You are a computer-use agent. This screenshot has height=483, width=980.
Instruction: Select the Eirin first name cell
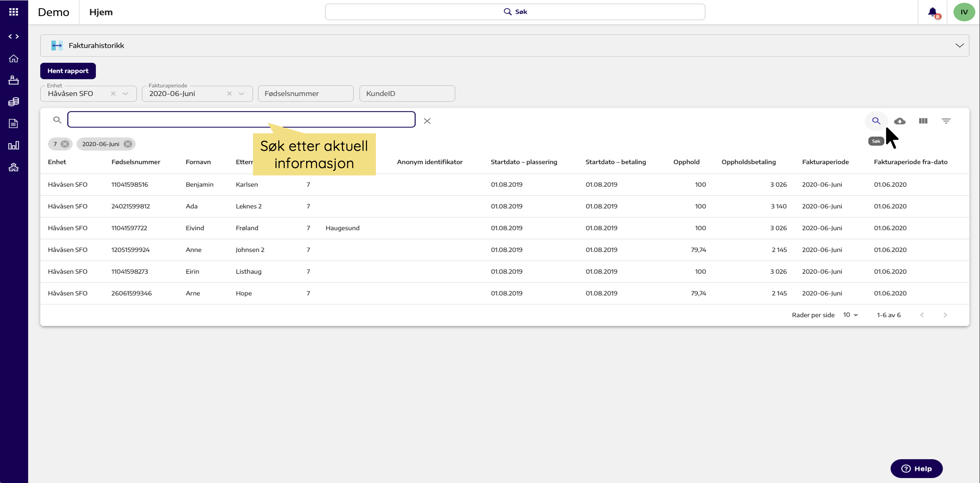point(193,272)
